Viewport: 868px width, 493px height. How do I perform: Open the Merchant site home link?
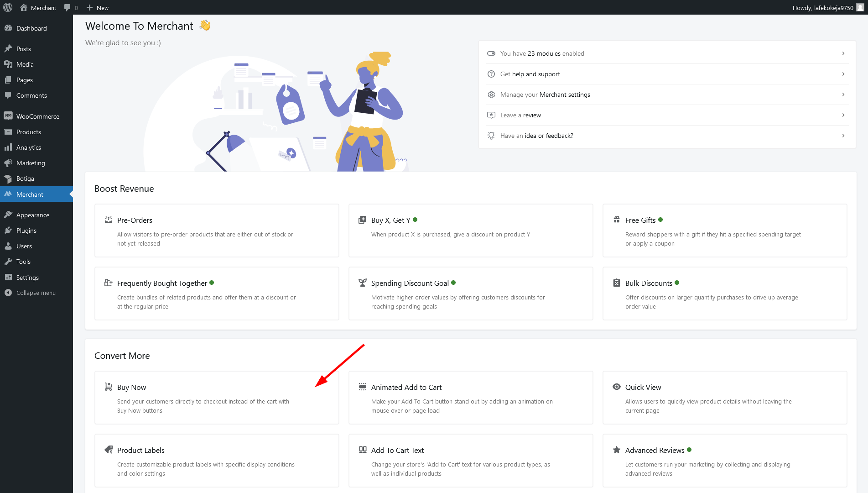pyautogui.click(x=38, y=7)
